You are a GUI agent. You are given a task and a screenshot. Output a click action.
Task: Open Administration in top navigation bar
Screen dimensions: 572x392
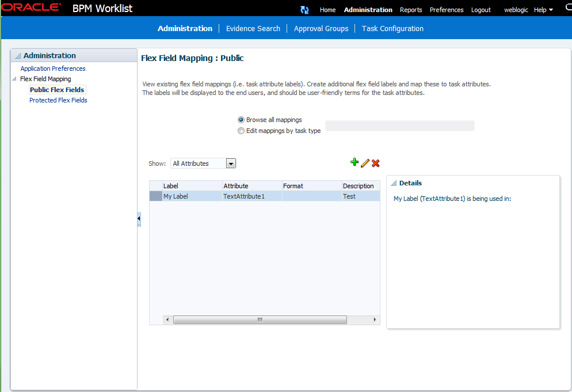click(368, 10)
